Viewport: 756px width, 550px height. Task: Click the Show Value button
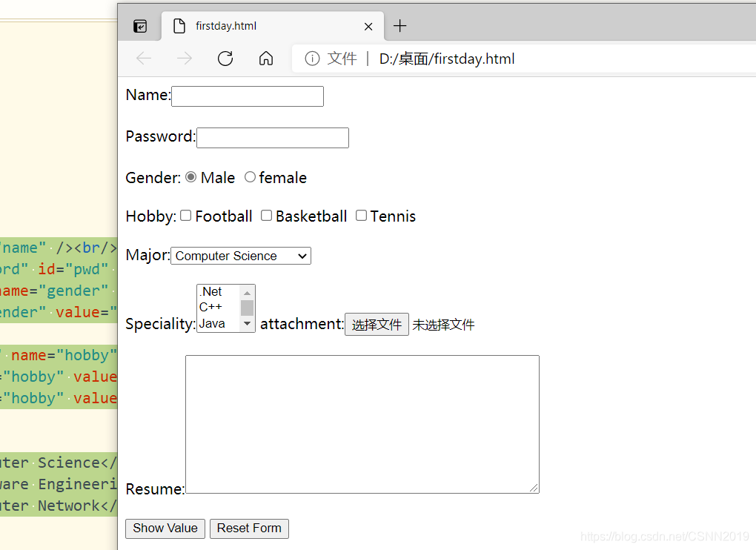click(165, 529)
